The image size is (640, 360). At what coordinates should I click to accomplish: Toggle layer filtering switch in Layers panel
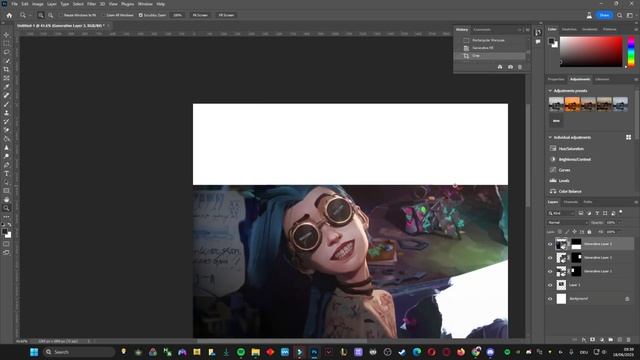pyautogui.click(x=621, y=212)
